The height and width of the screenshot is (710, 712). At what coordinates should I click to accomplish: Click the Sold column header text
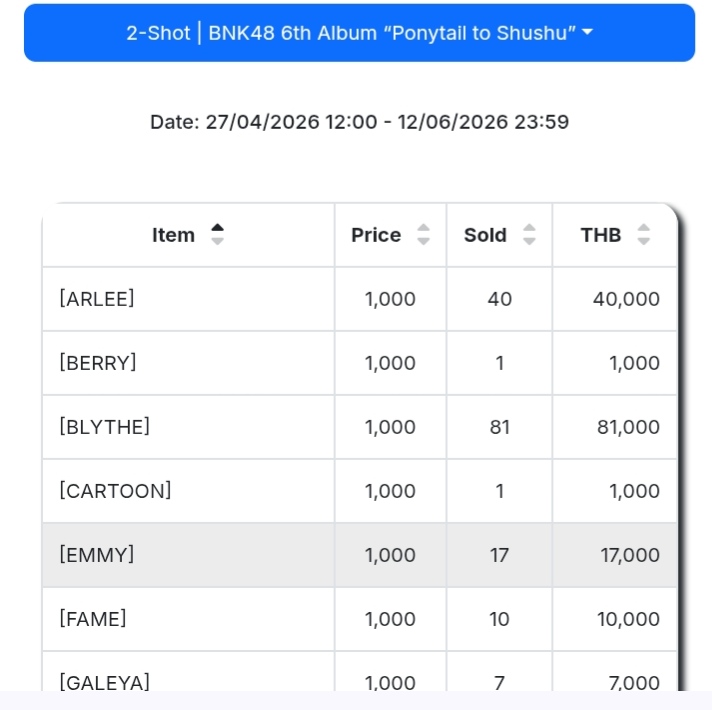point(485,235)
